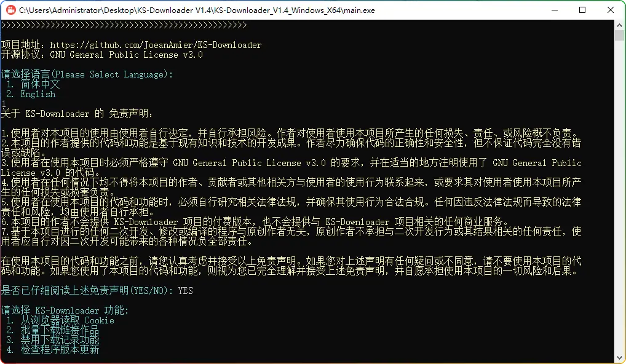Click the '请选择语言(Please Select Language)' prompt

(x=87, y=74)
